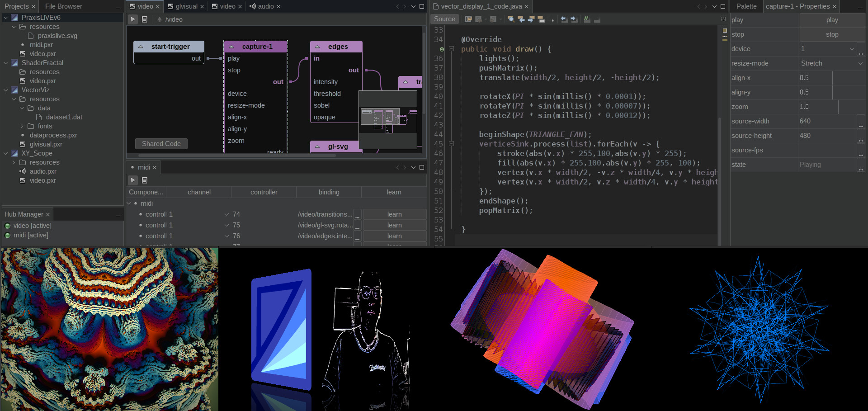868x411 pixels.
Task: Minimize the capture-1 node with its triangle
Action: click(x=231, y=47)
